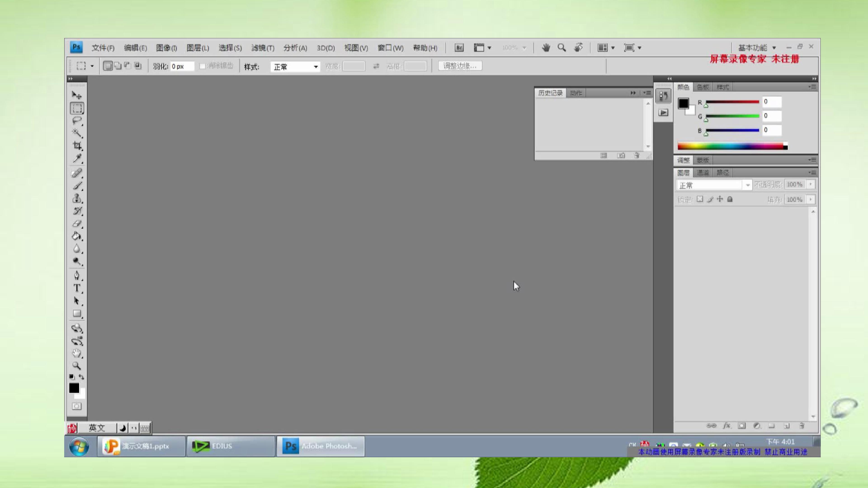Switch to the 通道 channels tab
Screen dimensions: 868x488
click(703, 173)
